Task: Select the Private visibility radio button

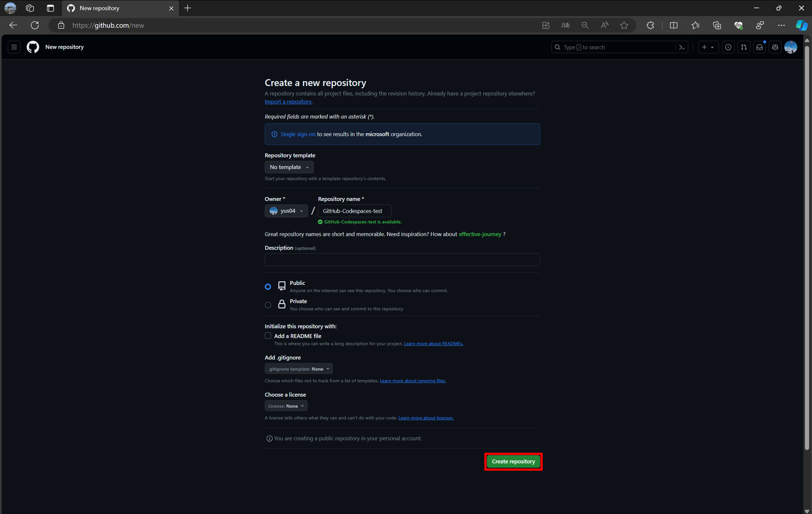Action: [x=268, y=305]
